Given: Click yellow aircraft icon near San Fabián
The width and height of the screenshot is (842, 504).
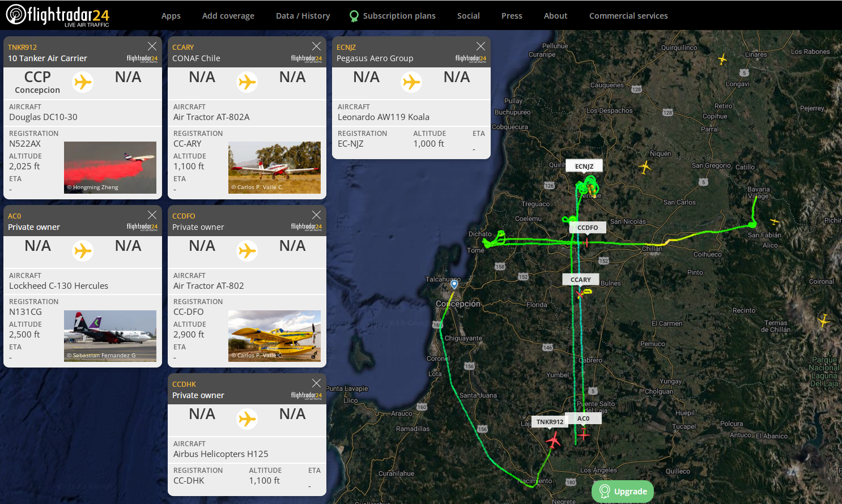Looking at the screenshot, I should [x=775, y=221].
